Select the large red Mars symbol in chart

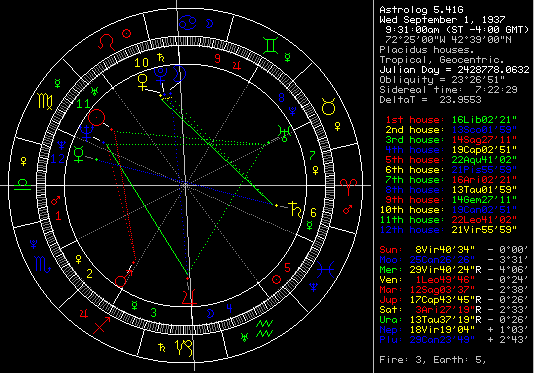click(123, 278)
